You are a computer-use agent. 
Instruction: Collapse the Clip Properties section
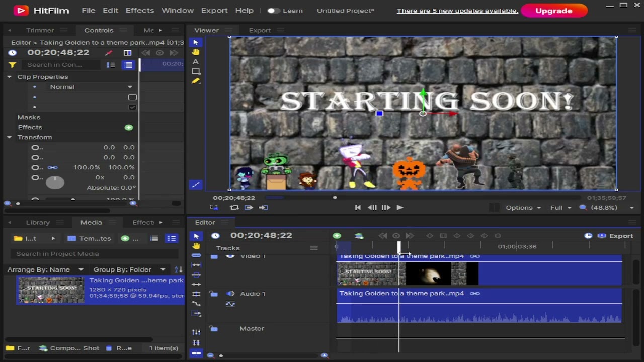[x=9, y=77]
